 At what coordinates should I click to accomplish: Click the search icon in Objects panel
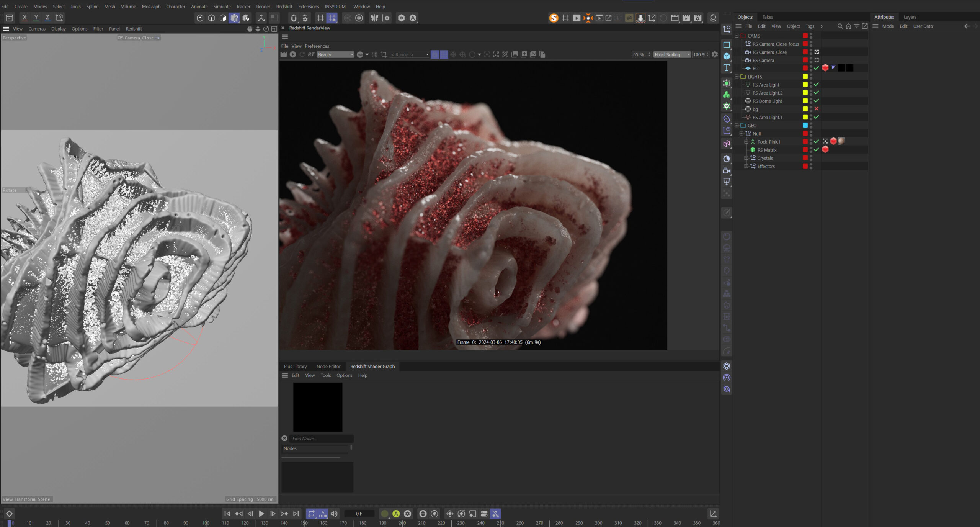click(x=840, y=26)
